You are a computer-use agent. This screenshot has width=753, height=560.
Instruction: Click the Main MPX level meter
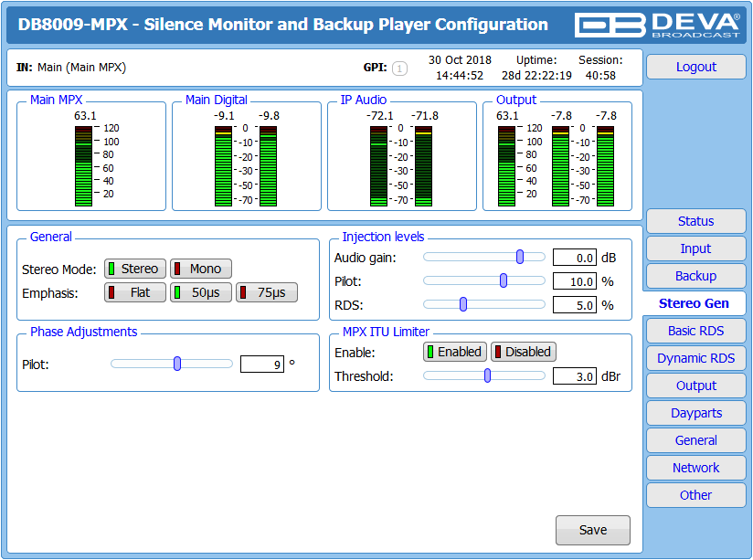pos(83,166)
